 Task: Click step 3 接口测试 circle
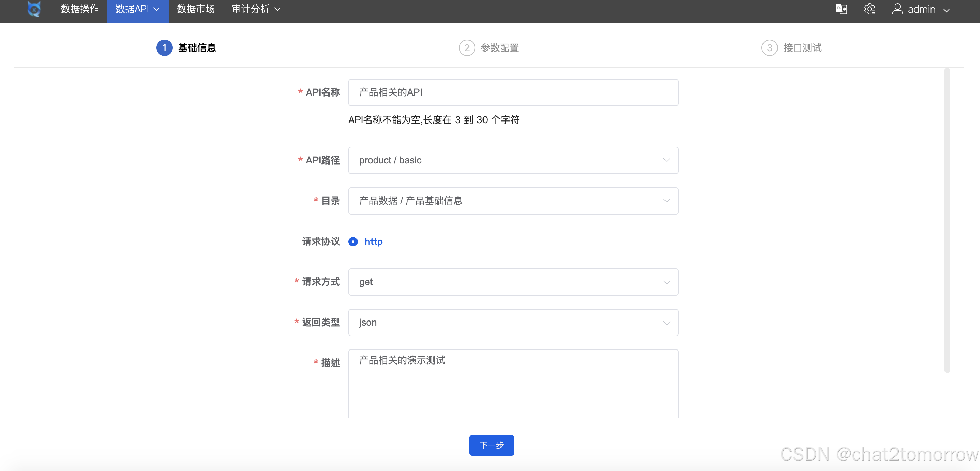769,48
